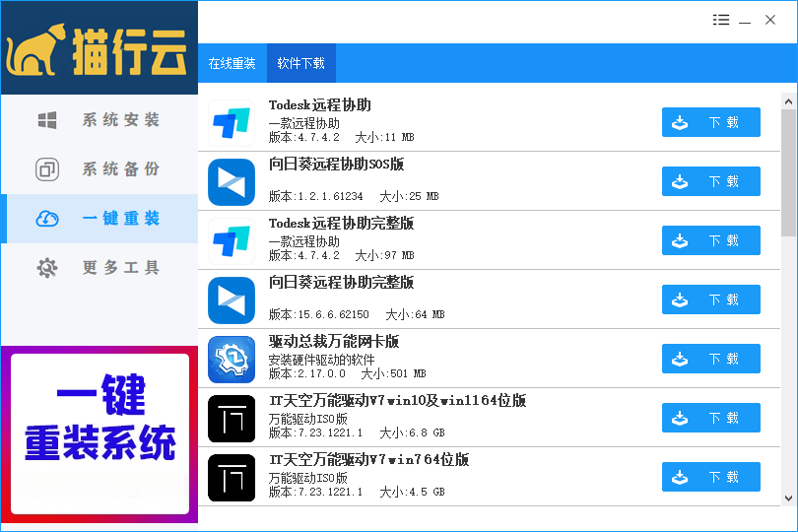Click the Todesk远程协助完整版 app icon
The image size is (798, 532).
click(232, 241)
